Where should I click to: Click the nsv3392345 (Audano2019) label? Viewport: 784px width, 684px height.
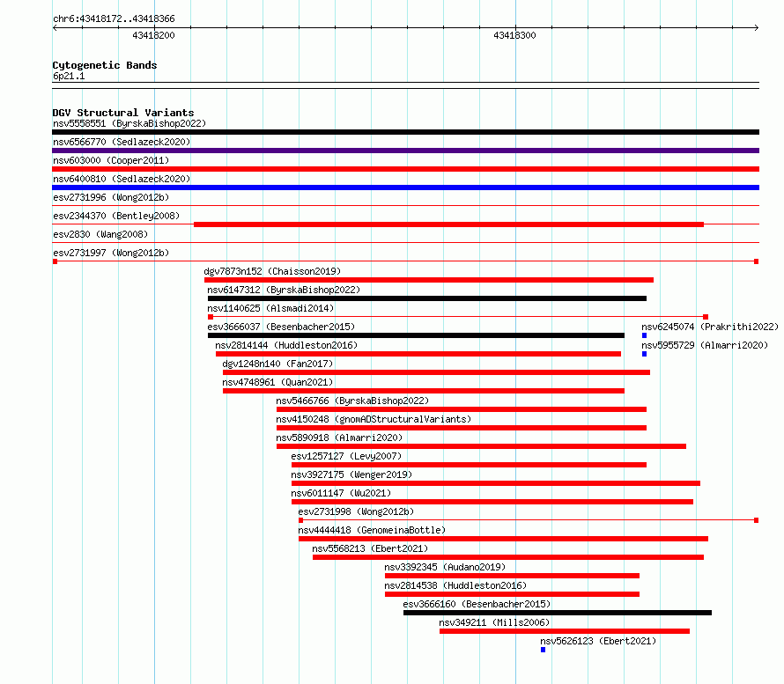click(445, 567)
